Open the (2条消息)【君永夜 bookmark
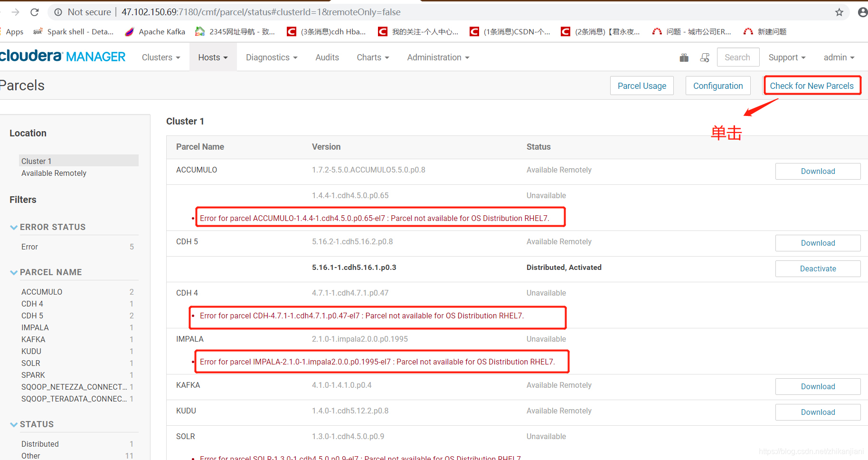This screenshot has height=460, width=868. (x=600, y=32)
